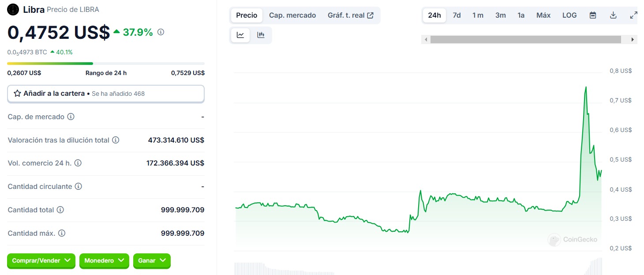Click the info icon next to Cantidad circulante
The height and width of the screenshot is (275, 644).
point(78,187)
